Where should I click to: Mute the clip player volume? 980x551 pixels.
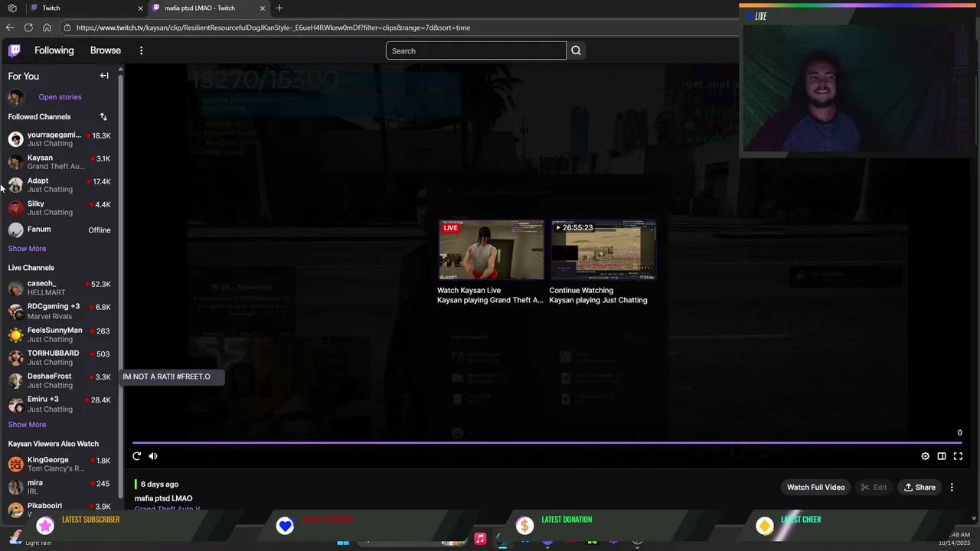(153, 456)
